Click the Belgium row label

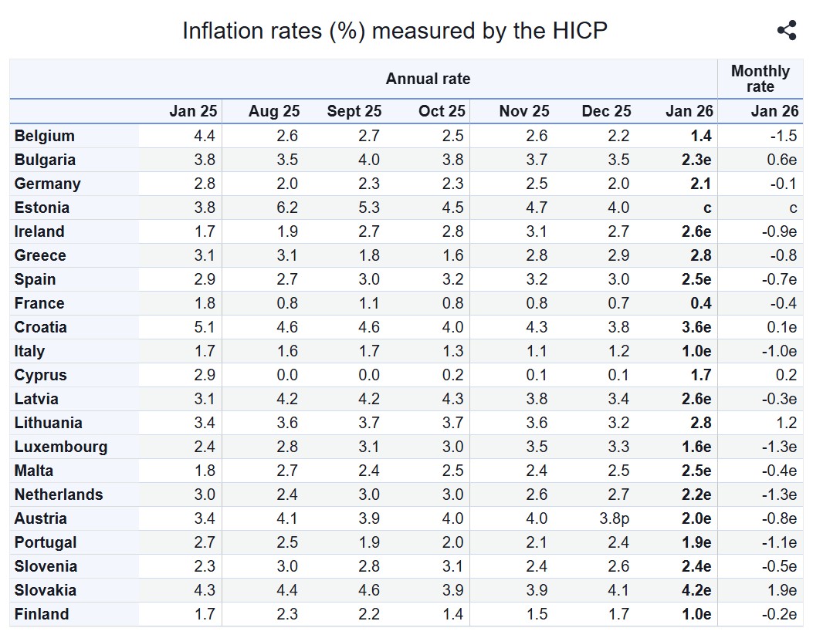[45, 136]
